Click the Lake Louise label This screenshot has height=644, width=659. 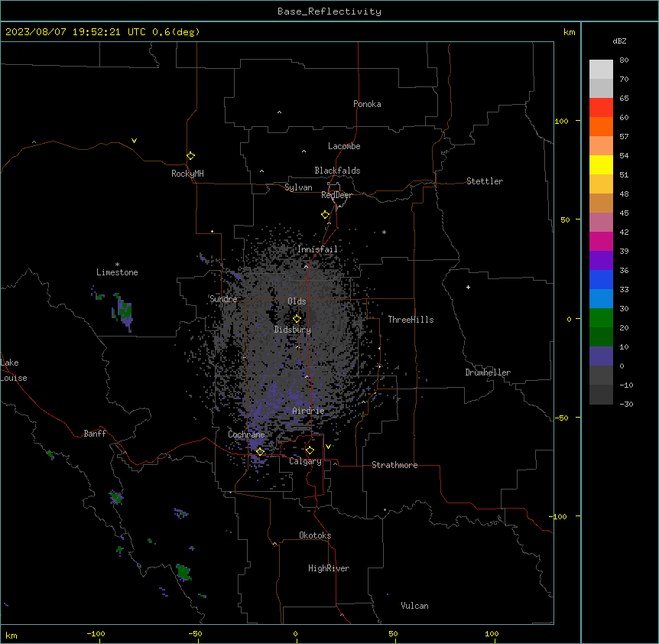pyautogui.click(x=14, y=370)
